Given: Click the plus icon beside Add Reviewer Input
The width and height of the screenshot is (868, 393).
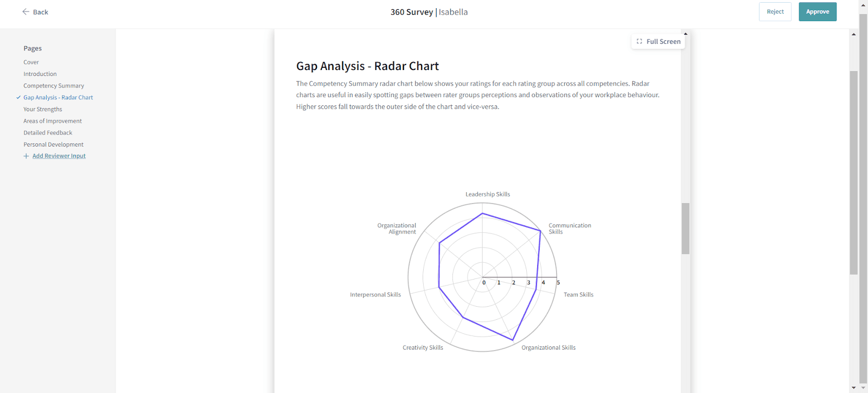Looking at the screenshot, I should 26,156.
